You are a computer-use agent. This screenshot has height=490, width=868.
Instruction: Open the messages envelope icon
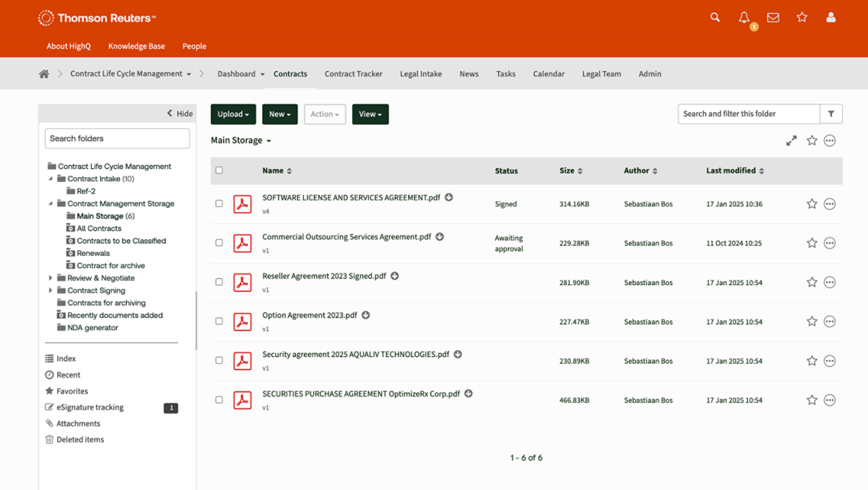(x=773, y=18)
